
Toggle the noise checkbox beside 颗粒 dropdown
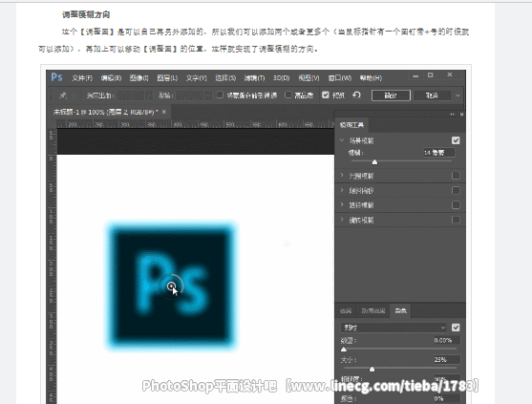456,328
